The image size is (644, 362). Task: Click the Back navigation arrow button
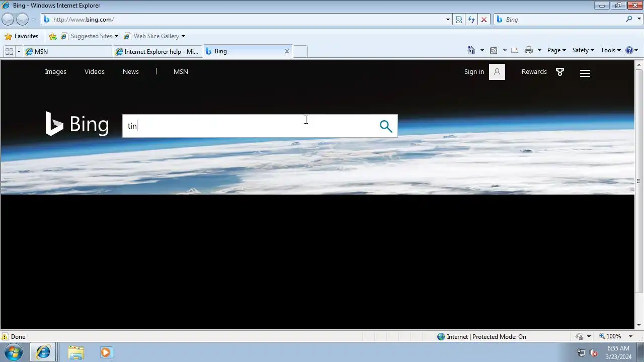tap(8, 19)
